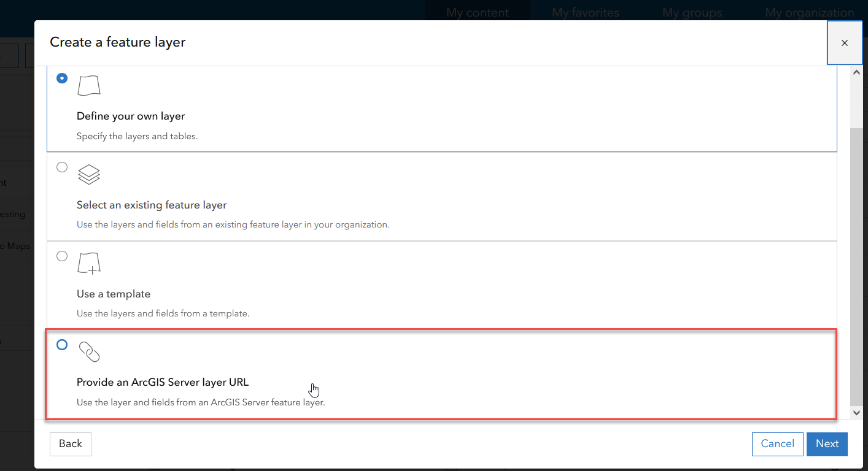868x471 pixels.
Task: Select the Use a template radio button
Action: 61,256
